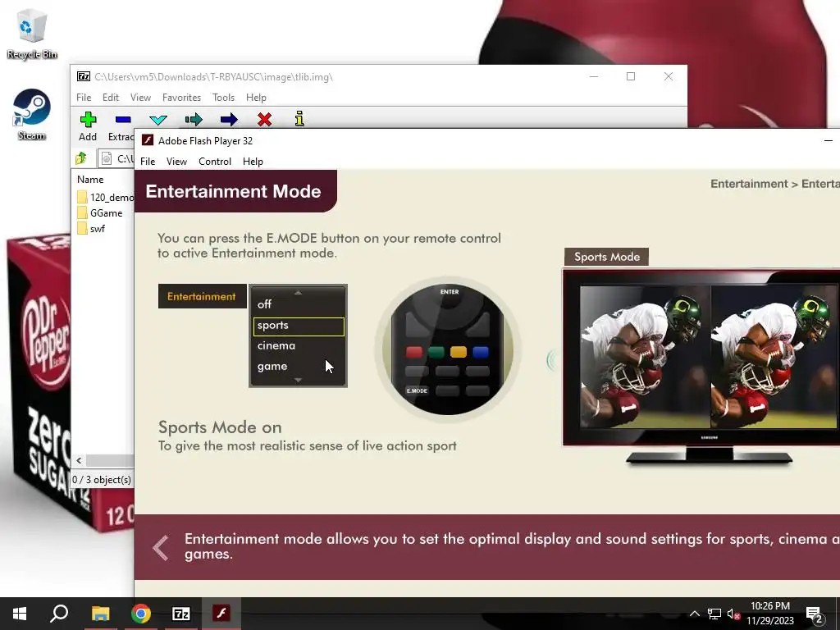Viewport: 840px width, 630px height.
Task: Open the 120_demo folder in 7-Zip
Action: (x=106, y=197)
